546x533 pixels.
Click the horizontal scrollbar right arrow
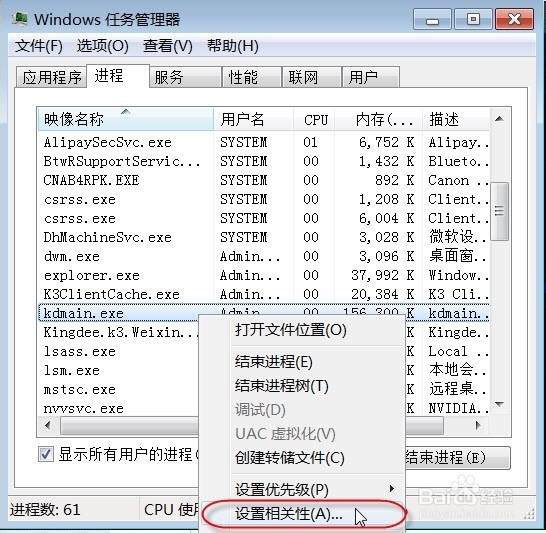click(478, 425)
